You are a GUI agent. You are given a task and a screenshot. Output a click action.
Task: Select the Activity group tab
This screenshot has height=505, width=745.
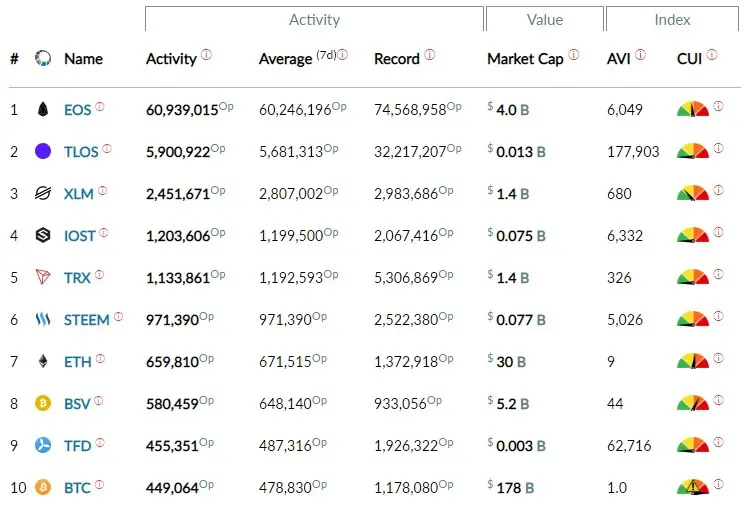coord(315,19)
